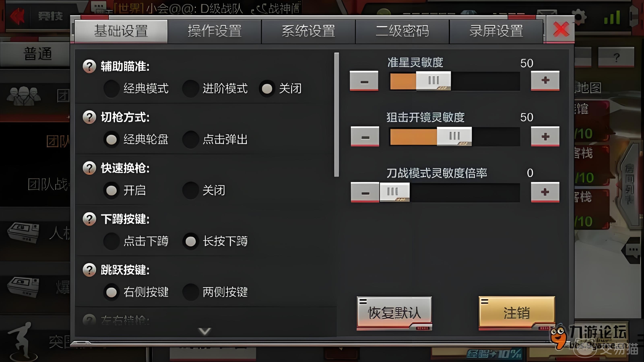
Task: Open help icon for 辅助瞄准
Action: (89, 66)
